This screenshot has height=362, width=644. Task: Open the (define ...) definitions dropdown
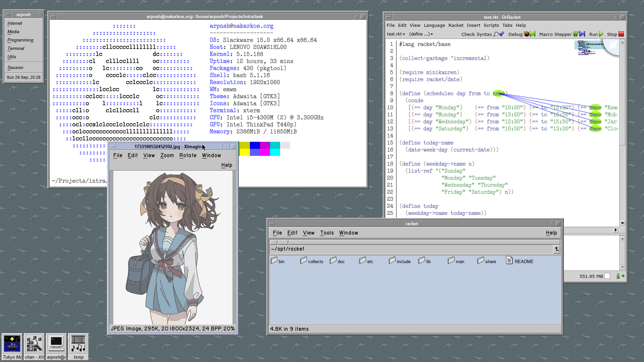pyautogui.click(x=421, y=34)
